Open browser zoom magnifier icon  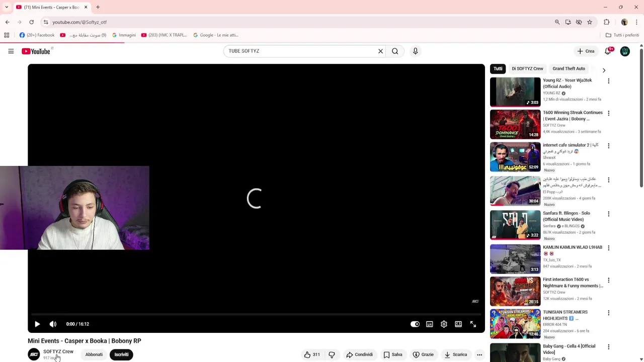click(557, 22)
